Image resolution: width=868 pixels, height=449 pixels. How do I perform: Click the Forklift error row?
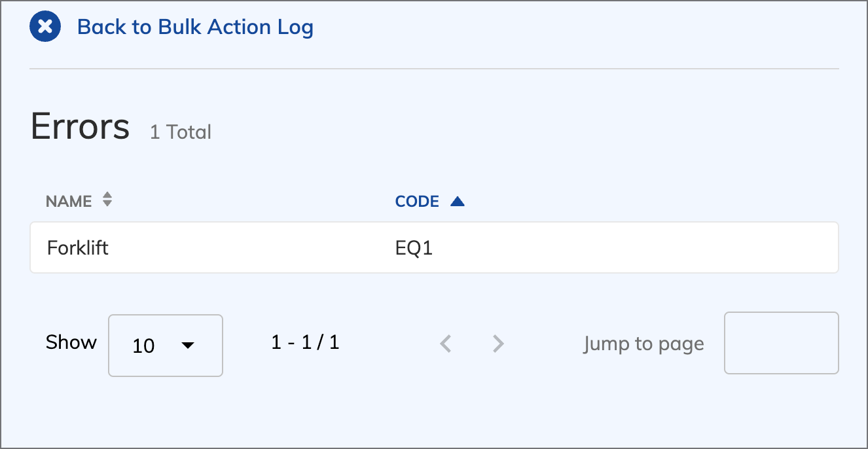coord(433,247)
